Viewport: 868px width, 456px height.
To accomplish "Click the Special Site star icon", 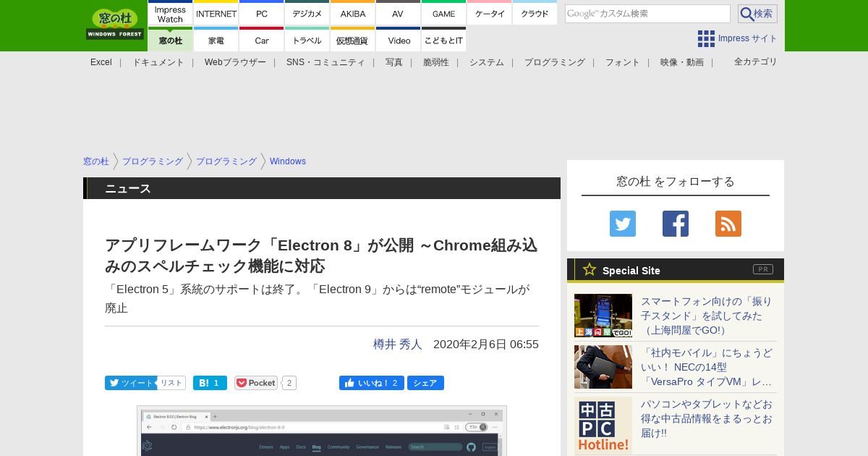I will pyautogui.click(x=590, y=269).
